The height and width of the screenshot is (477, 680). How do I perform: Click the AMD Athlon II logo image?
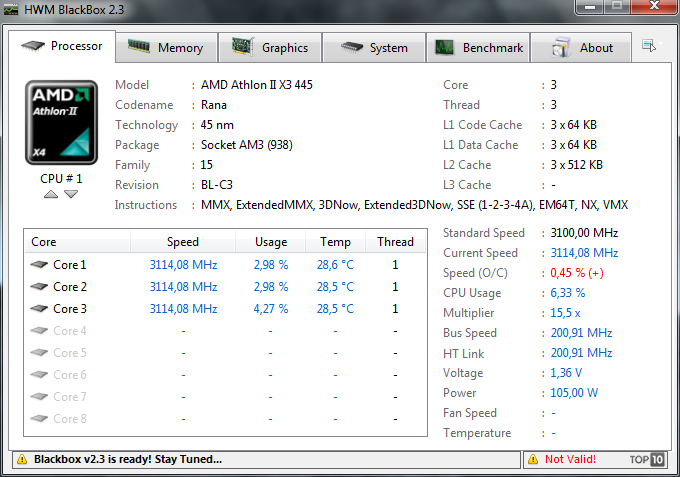point(61,123)
